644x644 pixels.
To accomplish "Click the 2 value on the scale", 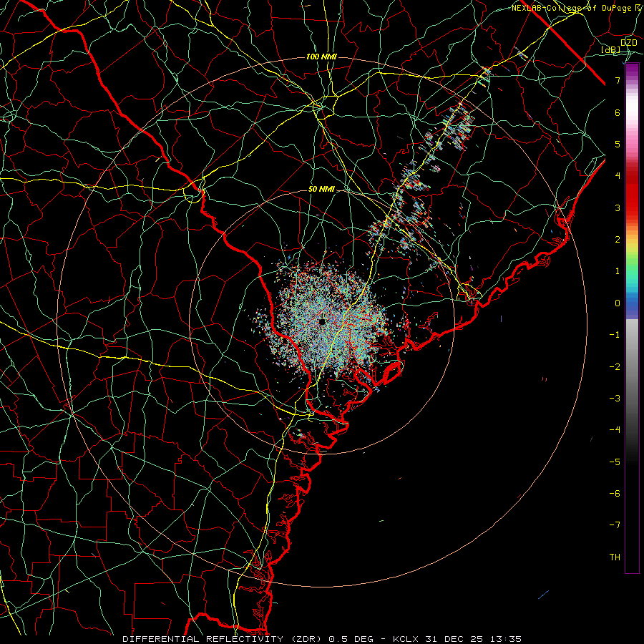I will pyautogui.click(x=618, y=240).
